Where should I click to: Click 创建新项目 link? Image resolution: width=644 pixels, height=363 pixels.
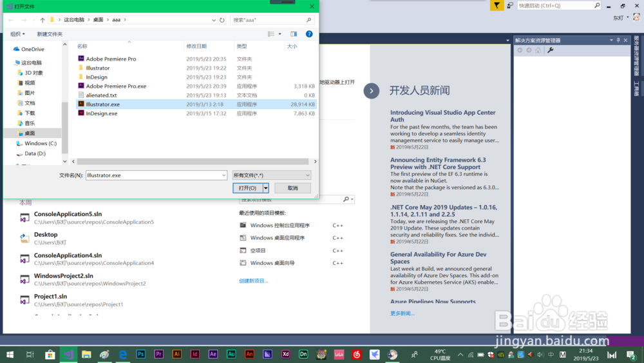pyautogui.click(x=253, y=280)
